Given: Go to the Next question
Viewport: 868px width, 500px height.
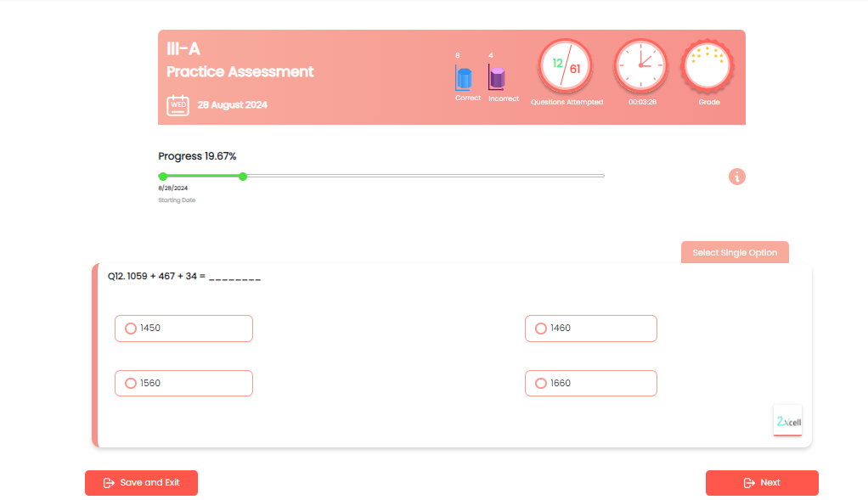Looking at the screenshot, I should tap(762, 483).
